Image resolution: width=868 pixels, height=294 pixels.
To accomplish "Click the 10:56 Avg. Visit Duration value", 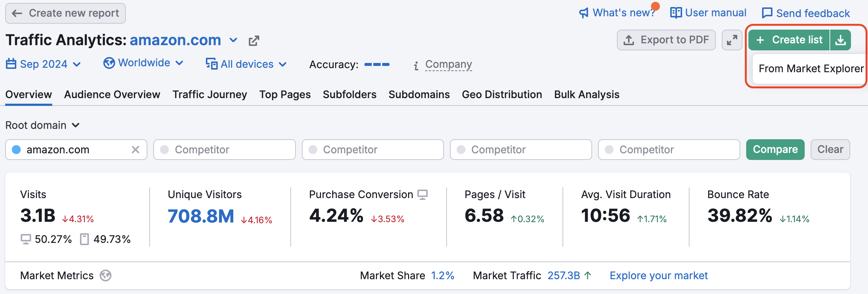I will (x=606, y=216).
